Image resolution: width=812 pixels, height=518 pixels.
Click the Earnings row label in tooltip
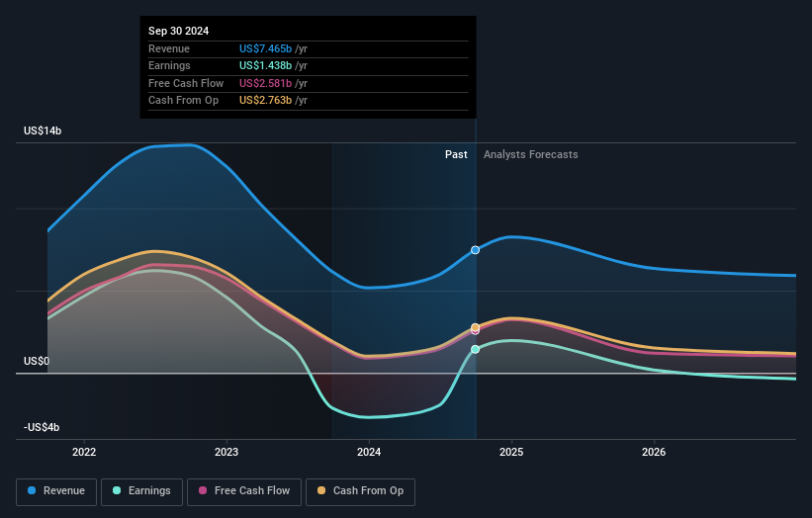pyautogui.click(x=169, y=65)
